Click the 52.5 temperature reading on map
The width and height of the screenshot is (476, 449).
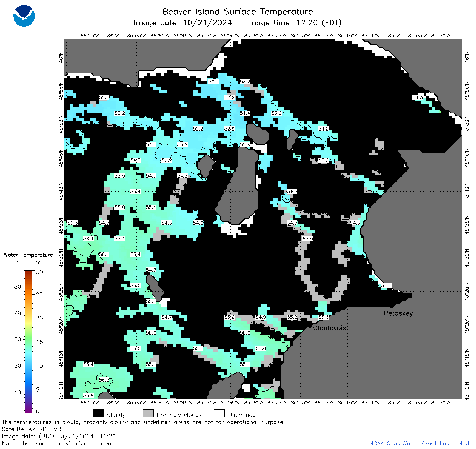104,97
